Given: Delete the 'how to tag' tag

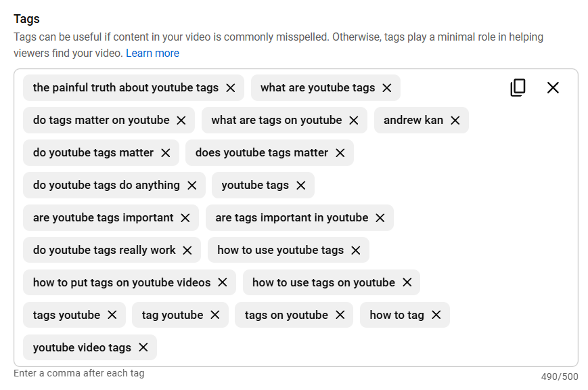Looking at the screenshot, I should [x=436, y=316].
